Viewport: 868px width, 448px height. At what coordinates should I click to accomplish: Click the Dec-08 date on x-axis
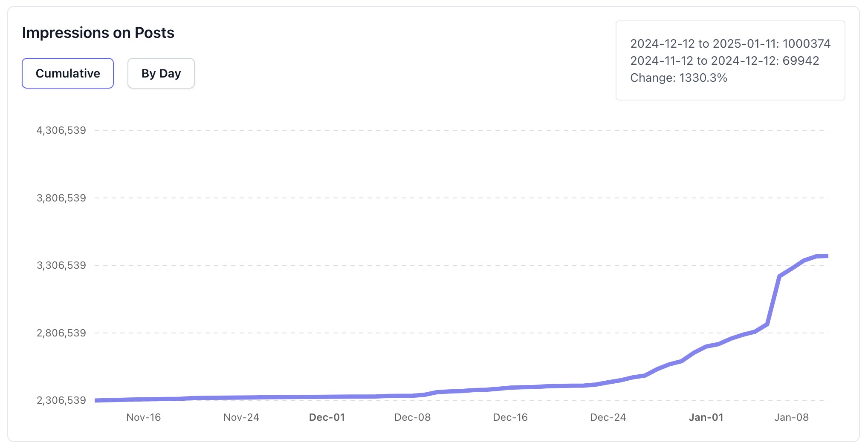tap(413, 417)
